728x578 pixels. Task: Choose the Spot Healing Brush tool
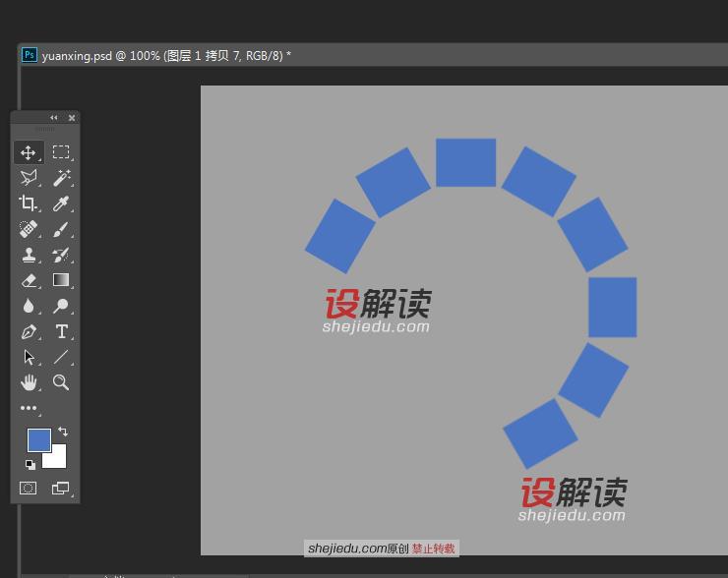29,229
